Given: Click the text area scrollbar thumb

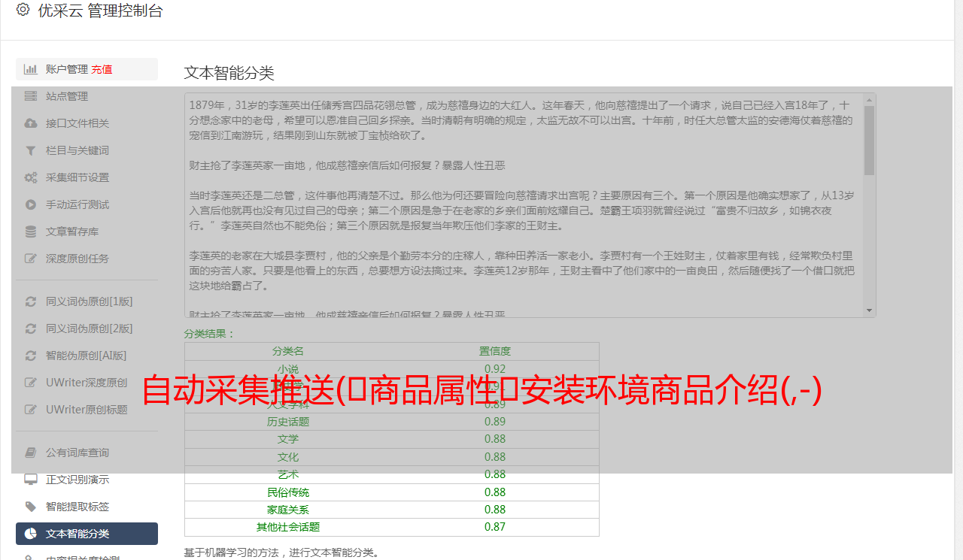Looking at the screenshot, I should (870, 141).
